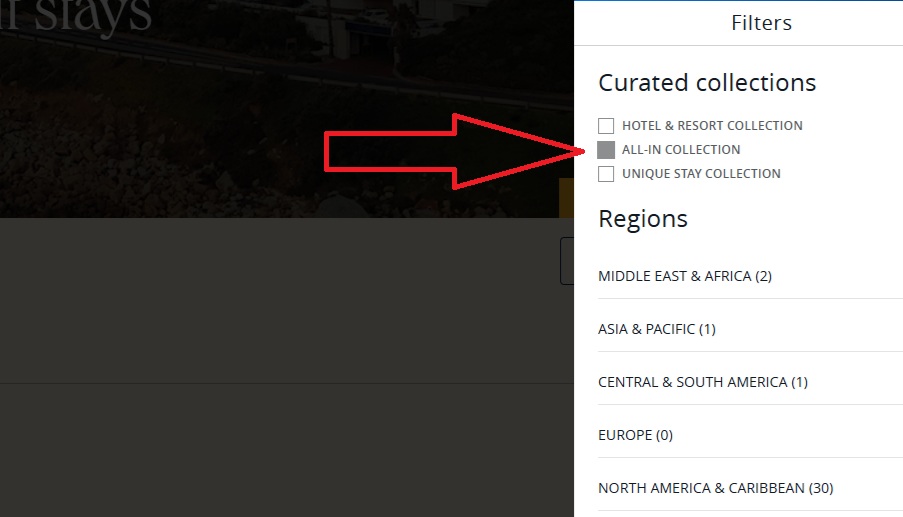This screenshot has width=903, height=517.
Task: Open North America & Caribbean (30) region
Action: click(x=750, y=488)
